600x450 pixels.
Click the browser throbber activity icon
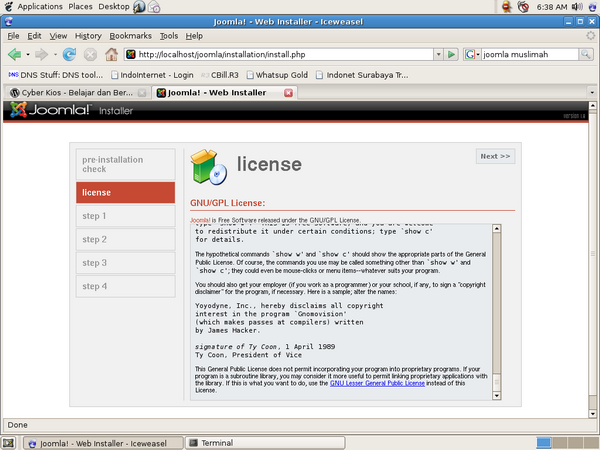pyautogui.click(x=591, y=36)
